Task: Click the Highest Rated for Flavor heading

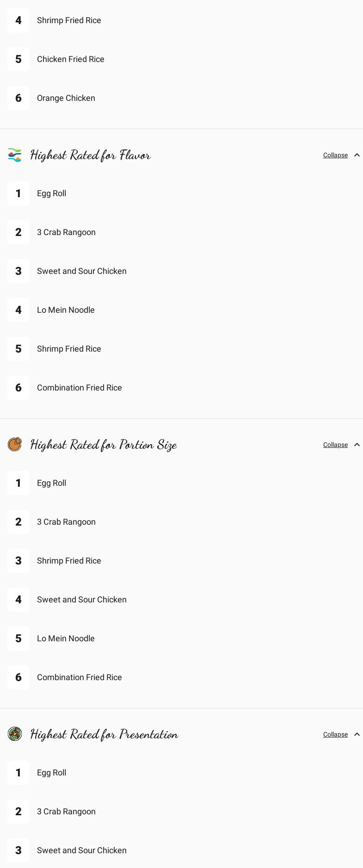Action: (x=91, y=155)
